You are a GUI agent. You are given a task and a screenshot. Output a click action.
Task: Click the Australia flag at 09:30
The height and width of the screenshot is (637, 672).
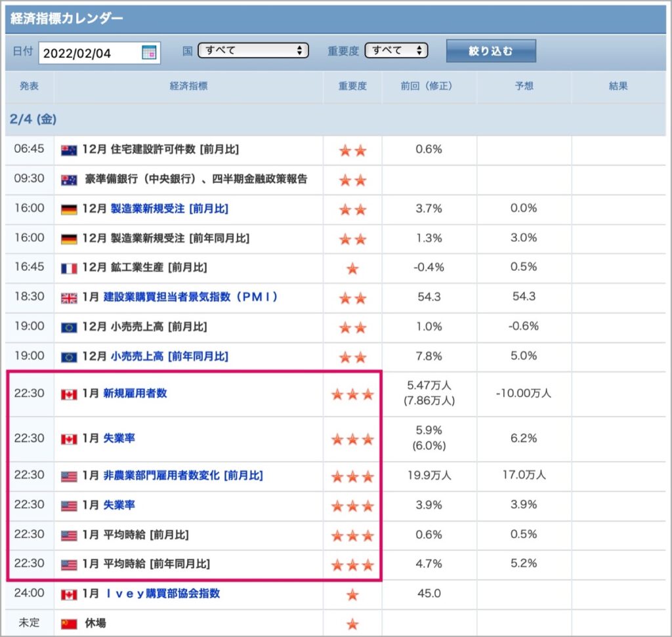(x=69, y=180)
